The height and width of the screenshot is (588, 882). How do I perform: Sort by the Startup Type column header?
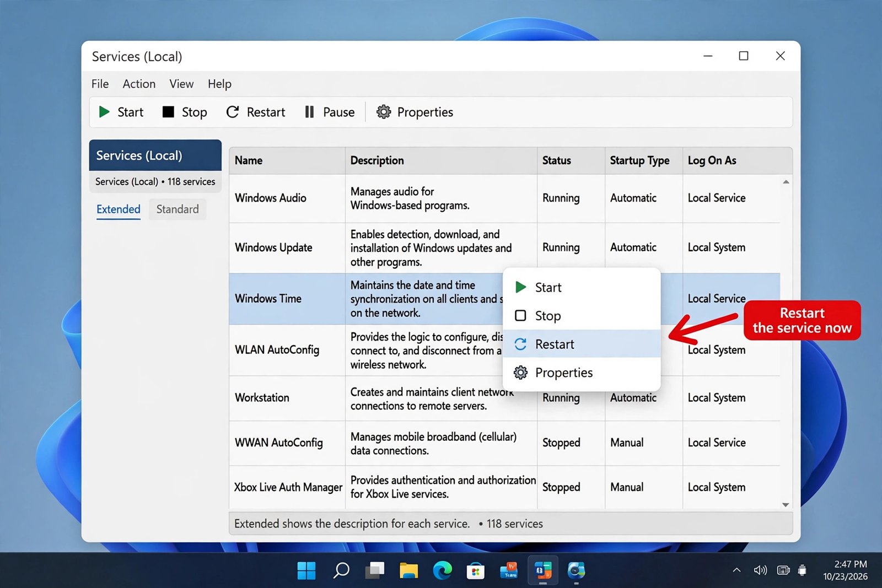(x=644, y=160)
